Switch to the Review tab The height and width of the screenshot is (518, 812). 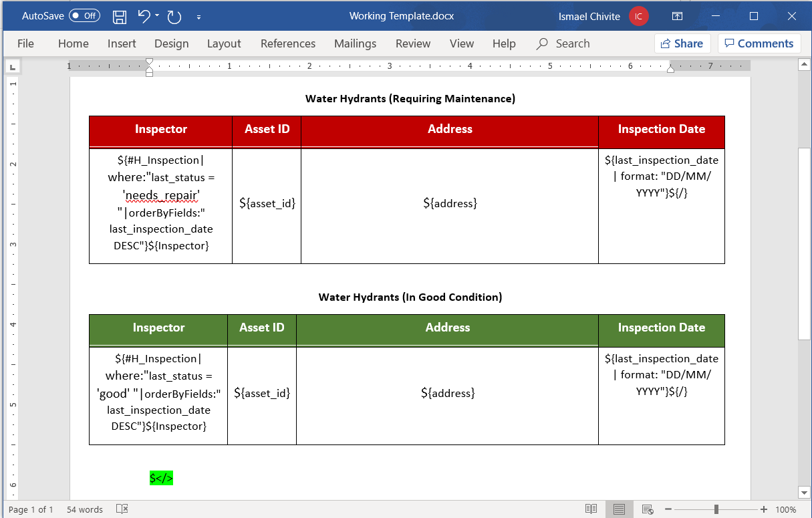pos(413,43)
